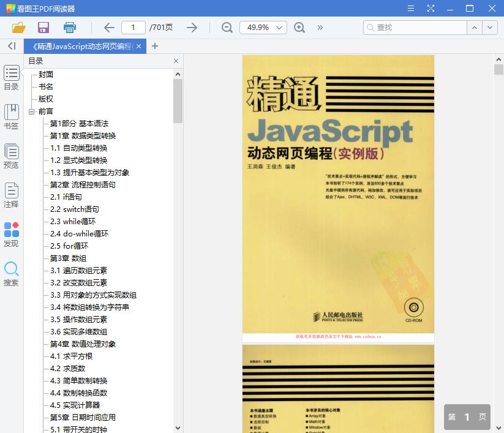The image size is (504, 433).
Task: Go to next page with right arrow
Action: [192, 28]
